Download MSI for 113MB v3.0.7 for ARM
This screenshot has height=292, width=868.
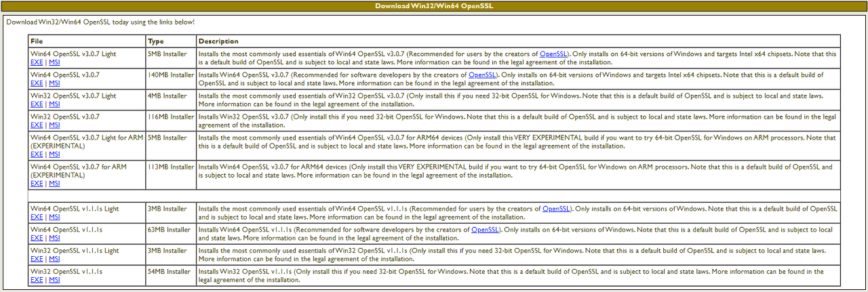pyautogui.click(x=54, y=184)
